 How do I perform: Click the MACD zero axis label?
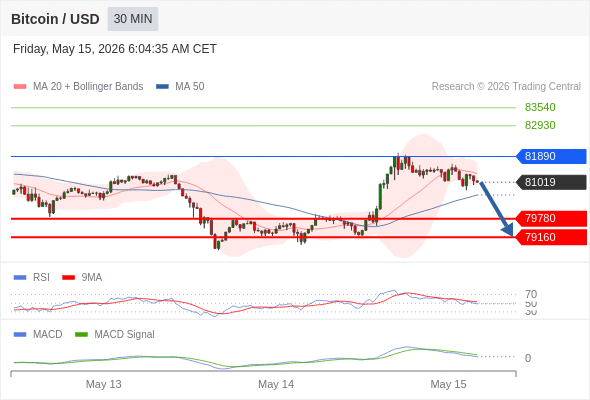tap(528, 358)
